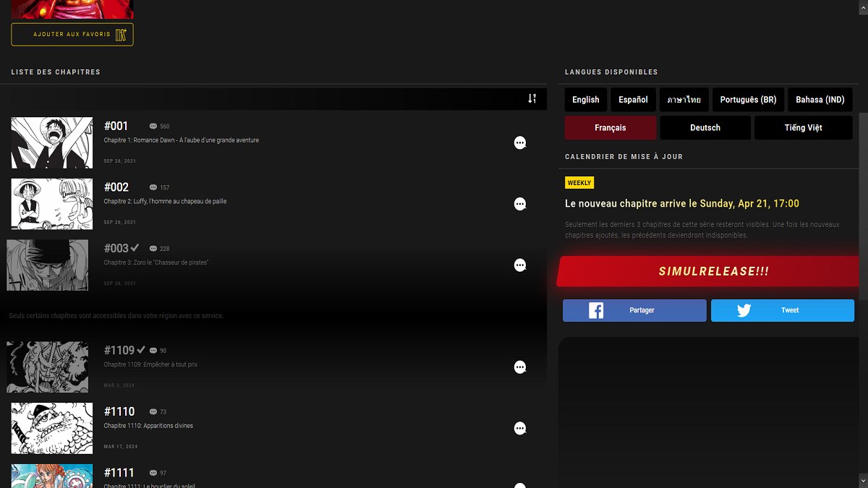
Task: Click the Twitter Tweet button
Action: (782, 310)
